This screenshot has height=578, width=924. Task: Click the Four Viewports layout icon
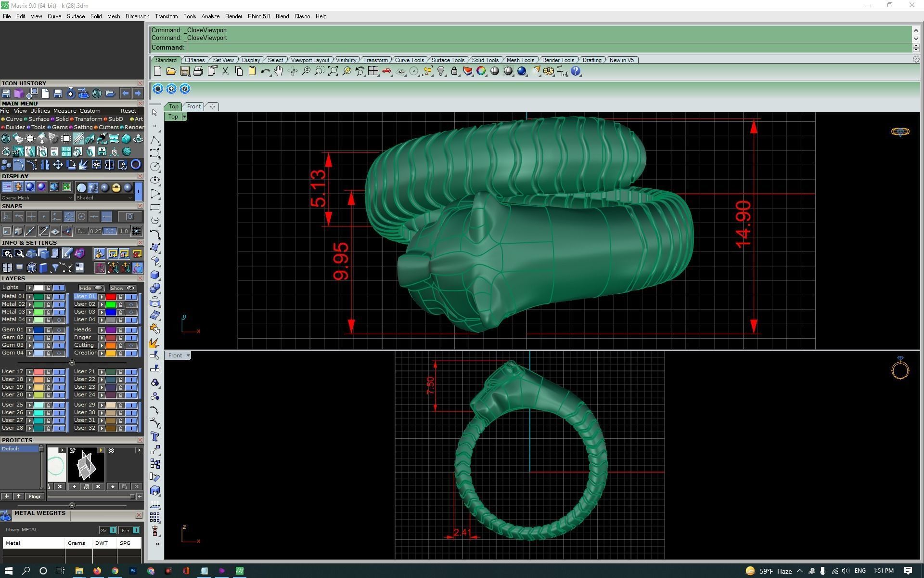click(x=373, y=71)
